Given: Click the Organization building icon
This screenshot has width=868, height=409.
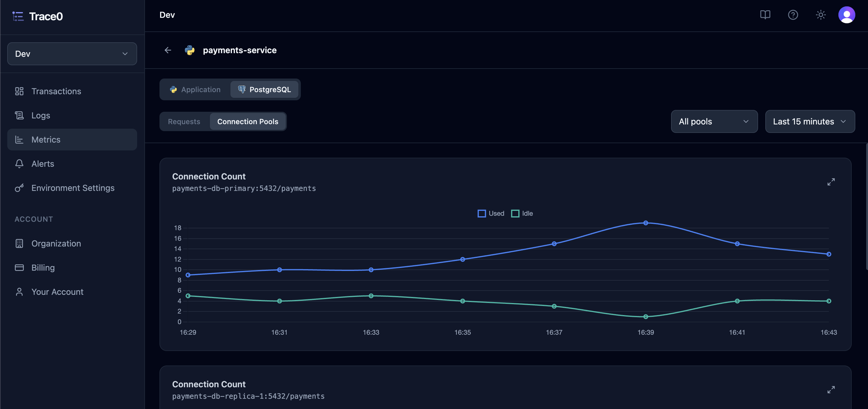Looking at the screenshot, I should (19, 243).
